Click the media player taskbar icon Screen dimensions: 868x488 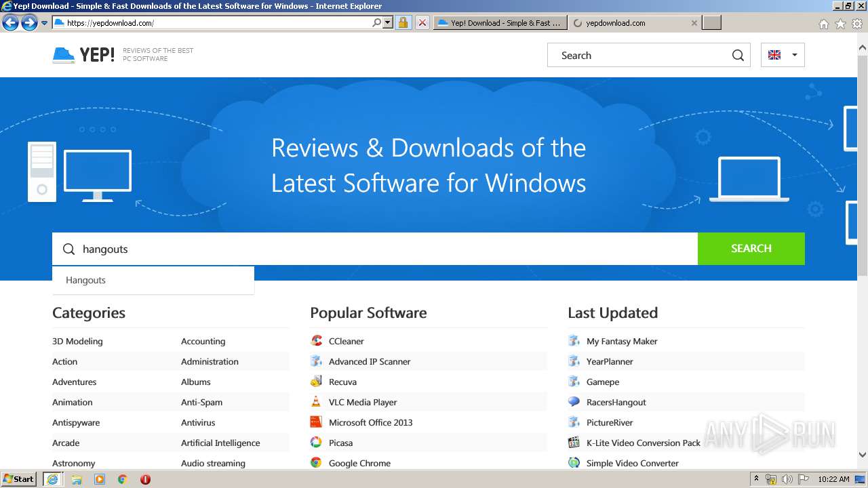tap(100, 479)
